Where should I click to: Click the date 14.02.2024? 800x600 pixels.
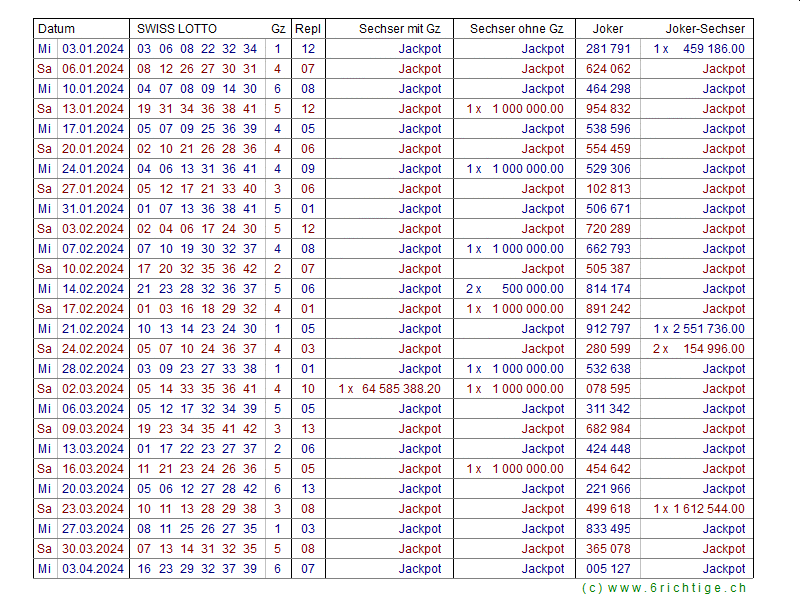93,289
